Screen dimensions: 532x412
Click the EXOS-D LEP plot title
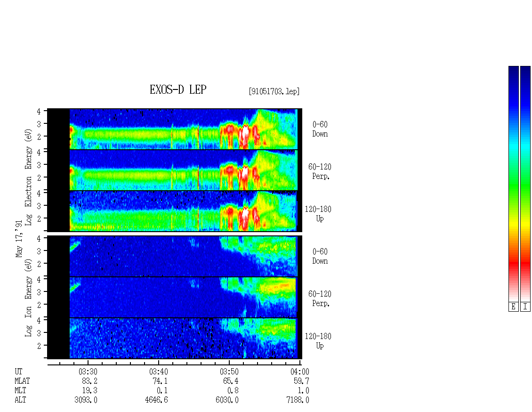(178, 89)
